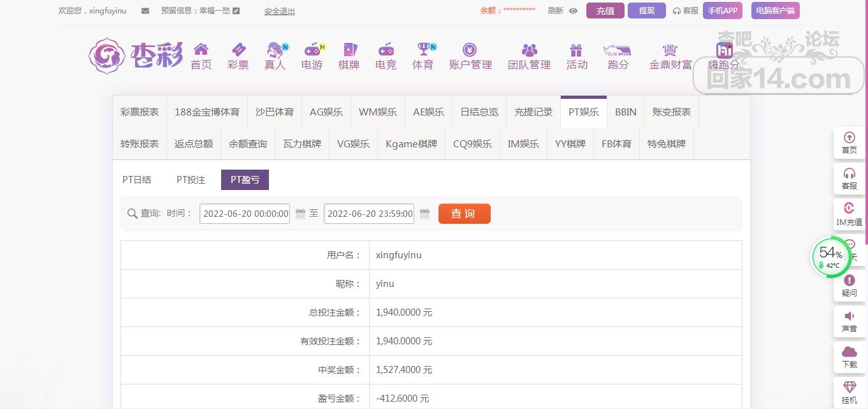The width and height of the screenshot is (868, 410).
Task: Click the 安全退出 logout link
Action: (x=279, y=11)
